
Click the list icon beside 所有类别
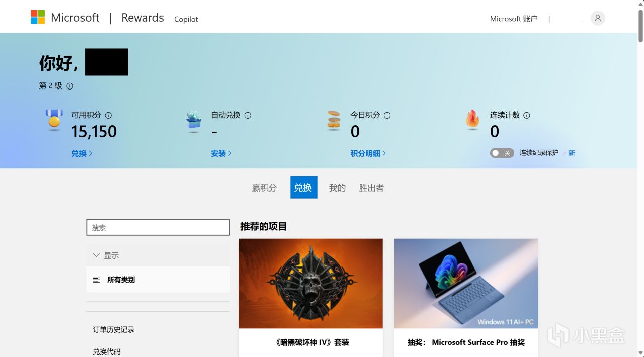[96, 280]
